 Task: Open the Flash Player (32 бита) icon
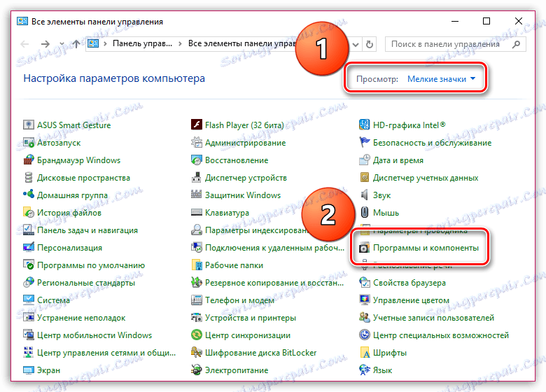pos(197,125)
